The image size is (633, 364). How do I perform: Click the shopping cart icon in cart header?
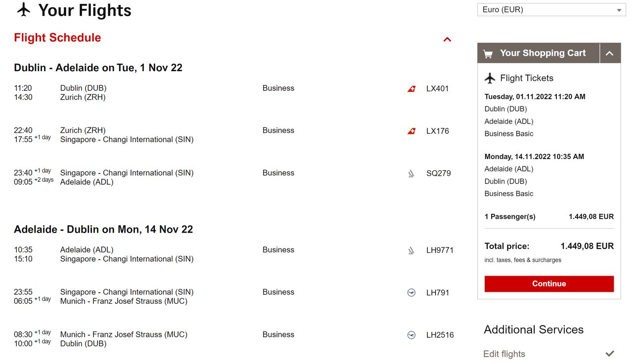(488, 54)
